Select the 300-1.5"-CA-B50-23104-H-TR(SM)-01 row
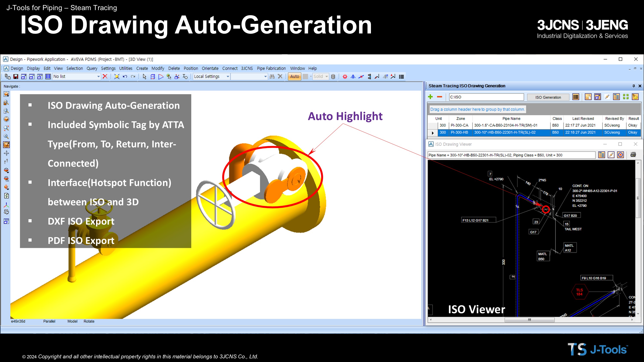The width and height of the screenshot is (644, 362). (x=534, y=125)
